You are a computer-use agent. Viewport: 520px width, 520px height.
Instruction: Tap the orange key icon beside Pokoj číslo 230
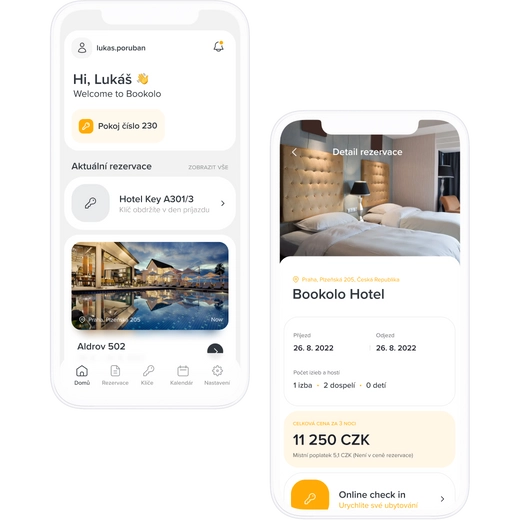86,126
